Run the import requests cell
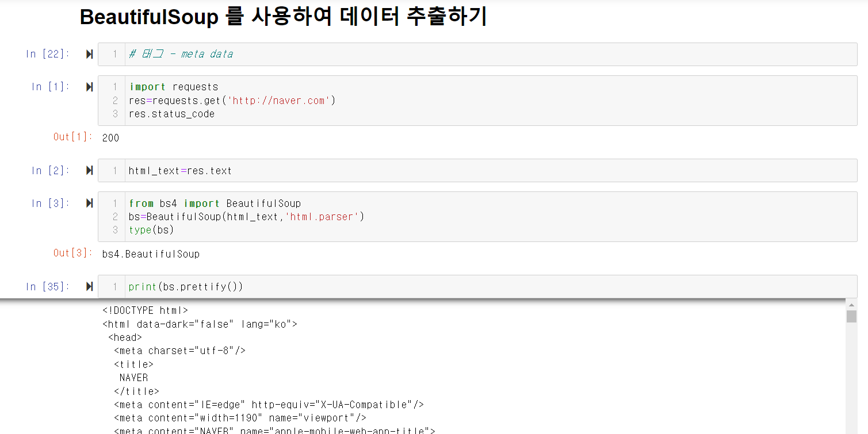Image resolution: width=868 pixels, height=434 pixels. tap(89, 87)
